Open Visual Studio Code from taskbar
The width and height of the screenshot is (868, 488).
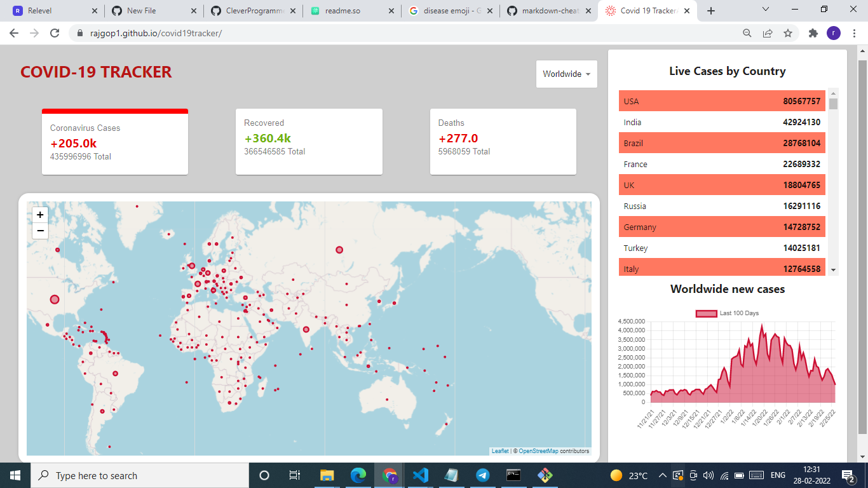pyautogui.click(x=420, y=475)
